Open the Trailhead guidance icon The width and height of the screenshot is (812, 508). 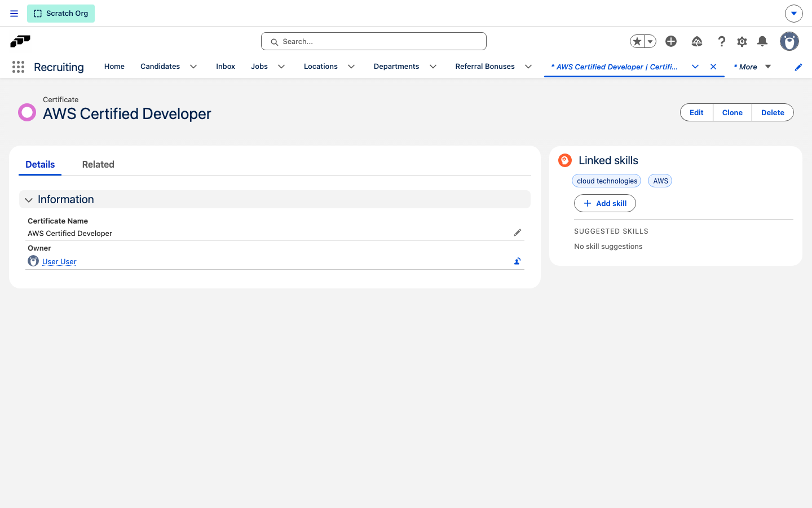(697, 41)
